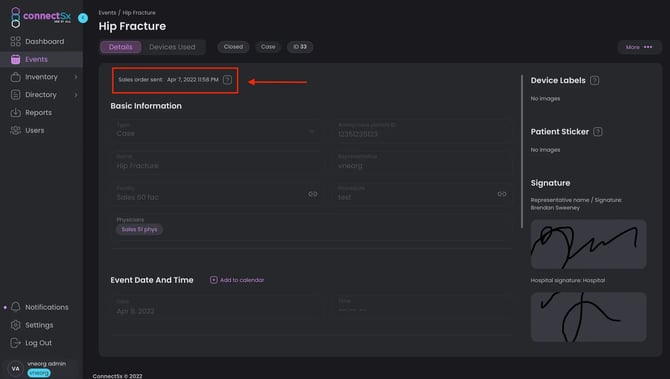This screenshot has height=379, width=670.
Task: Click the details panel vertical scrollbar
Action: tap(522, 151)
